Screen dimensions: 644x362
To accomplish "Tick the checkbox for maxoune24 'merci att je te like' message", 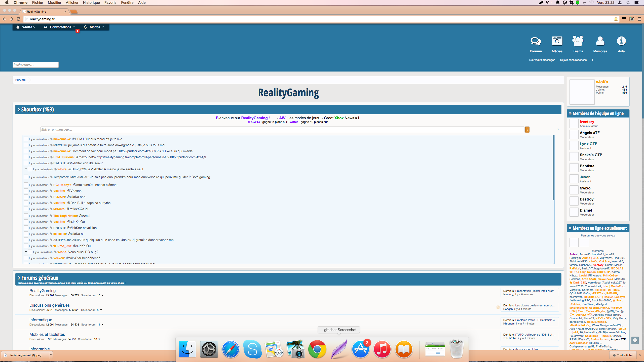I will (x=26, y=139).
